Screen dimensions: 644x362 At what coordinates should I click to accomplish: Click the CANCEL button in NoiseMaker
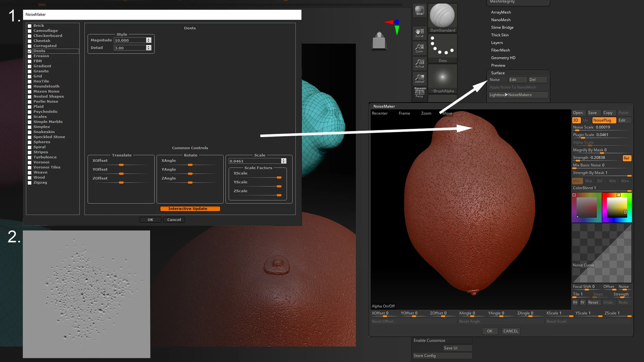coord(510,331)
